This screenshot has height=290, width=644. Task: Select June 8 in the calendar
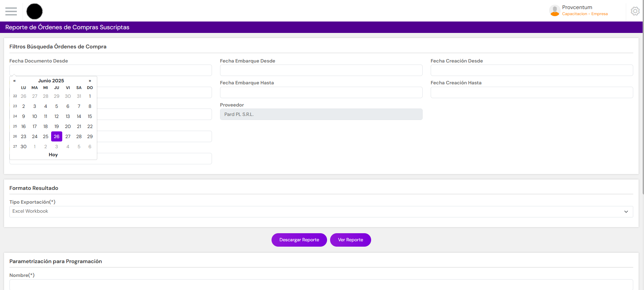90,106
